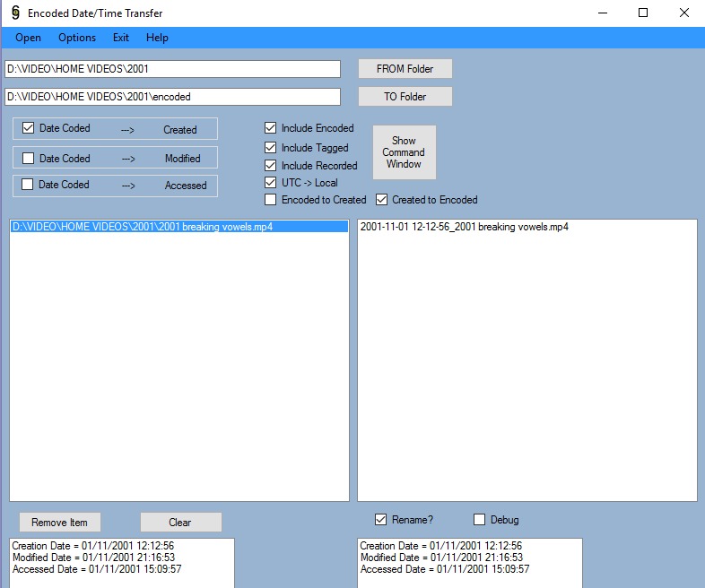Open the Open menu
The image size is (705, 588).
[x=28, y=38]
